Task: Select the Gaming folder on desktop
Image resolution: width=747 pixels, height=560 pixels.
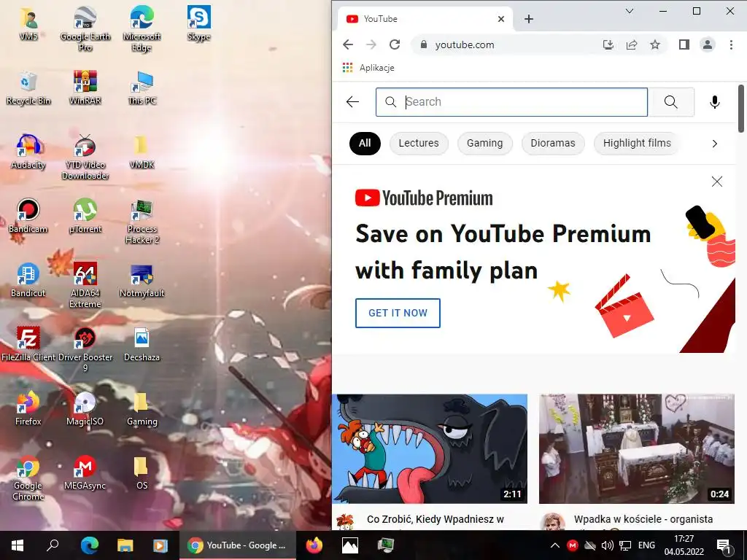Action: (142, 409)
